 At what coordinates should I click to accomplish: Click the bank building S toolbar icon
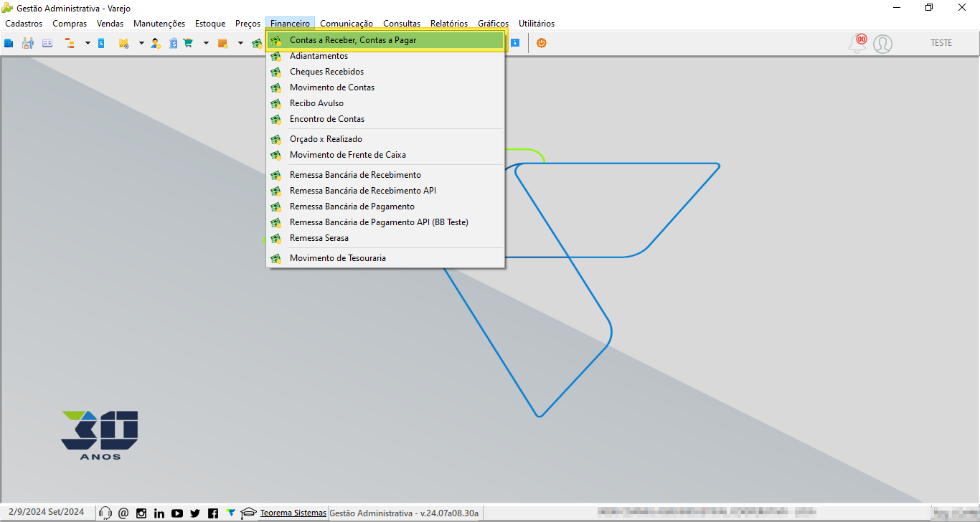(174, 43)
